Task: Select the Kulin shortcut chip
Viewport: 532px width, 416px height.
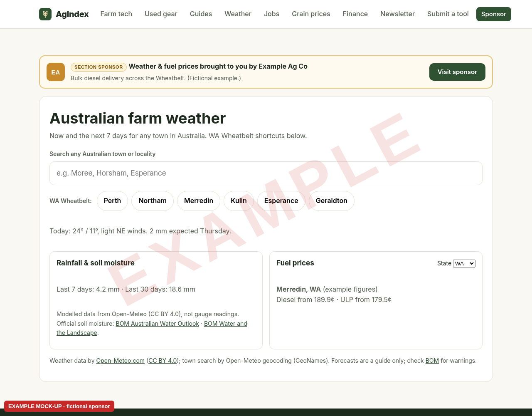Action: pos(239,201)
